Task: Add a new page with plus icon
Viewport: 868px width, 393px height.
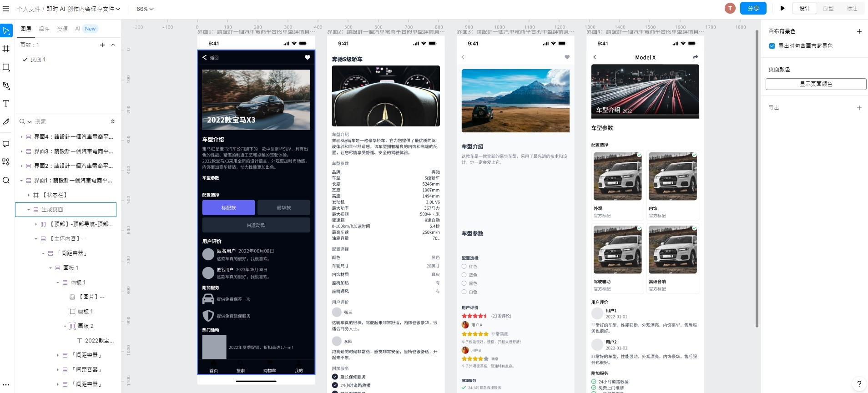Action: 102,45
